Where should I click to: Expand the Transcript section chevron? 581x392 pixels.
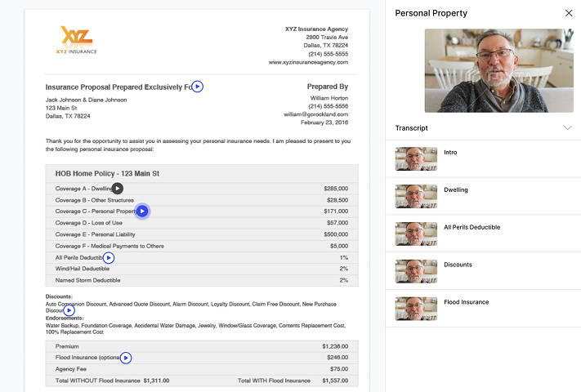[x=568, y=128]
